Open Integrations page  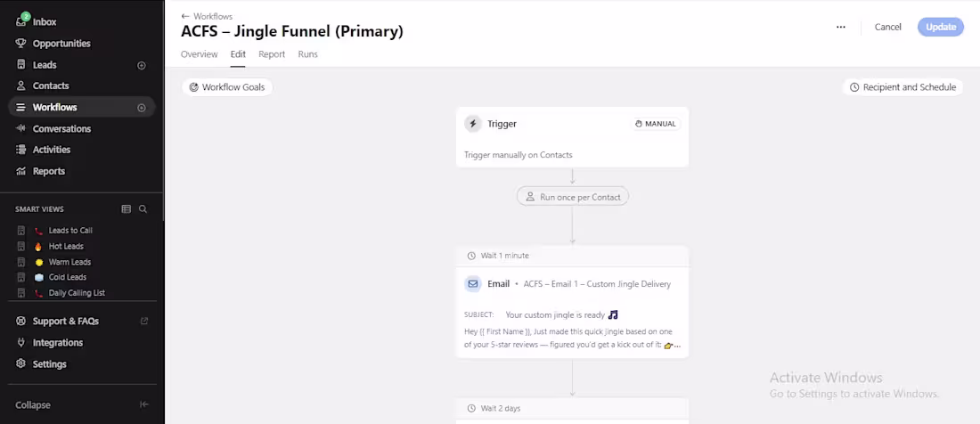click(x=58, y=343)
